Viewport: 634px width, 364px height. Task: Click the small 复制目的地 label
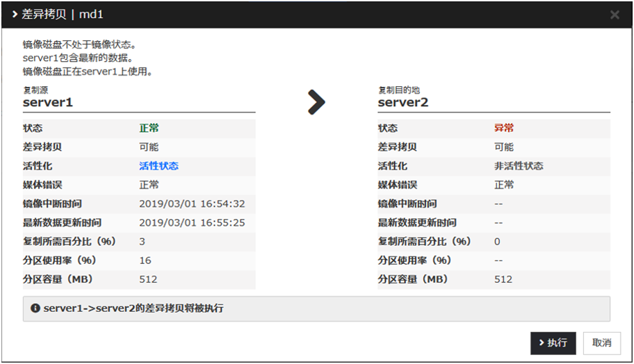(x=398, y=90)
